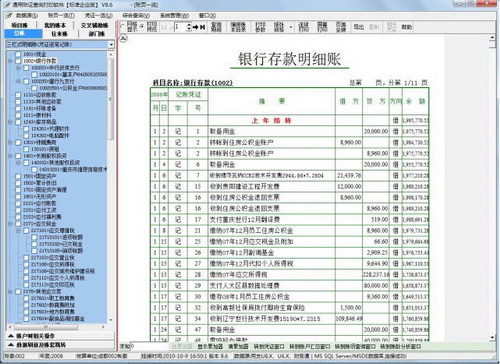Check the 1001 现金 account checkbox

[x=18, y=54]
